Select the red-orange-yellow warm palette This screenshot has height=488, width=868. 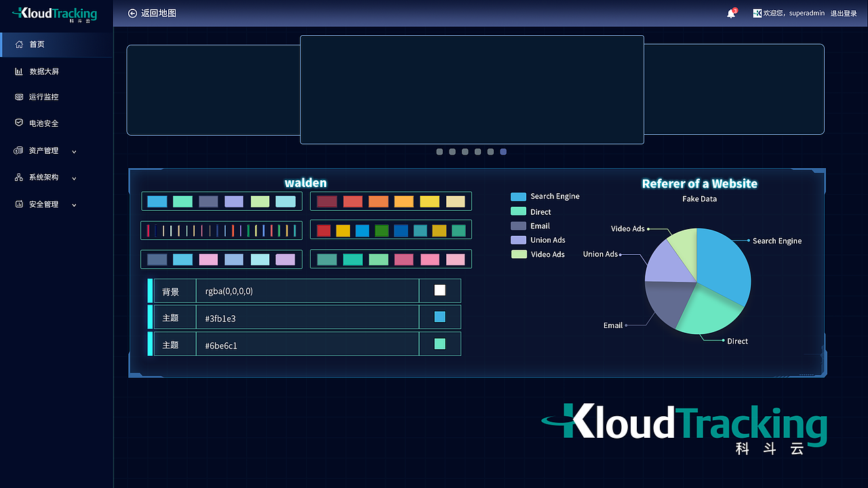[x=391, y=201]
